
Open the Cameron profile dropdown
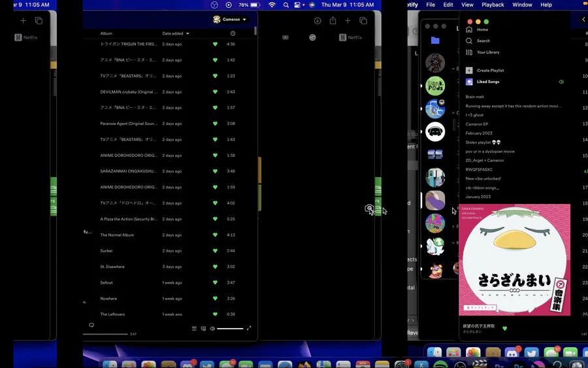[229, 20]
